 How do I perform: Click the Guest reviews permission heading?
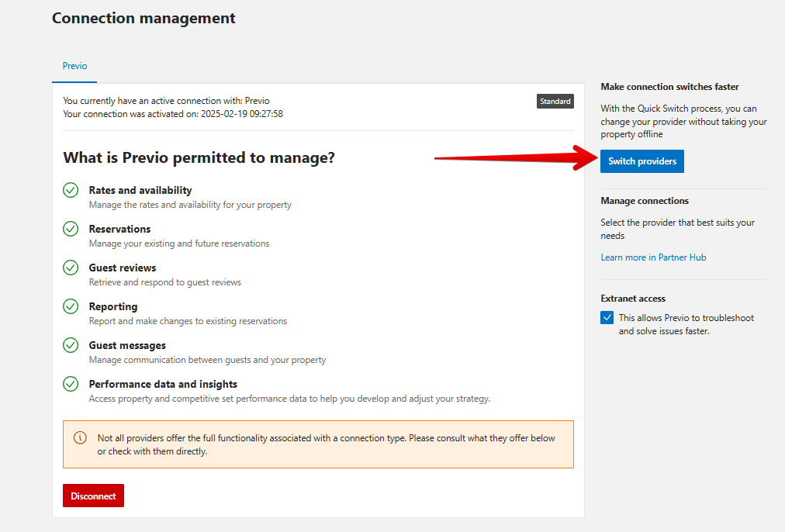click(x=123, y=268)
